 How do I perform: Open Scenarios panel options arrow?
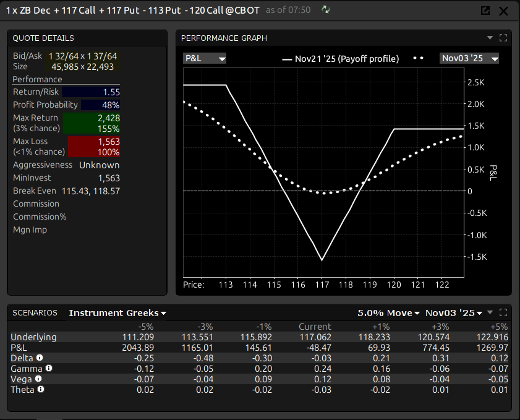click(490, 312)
